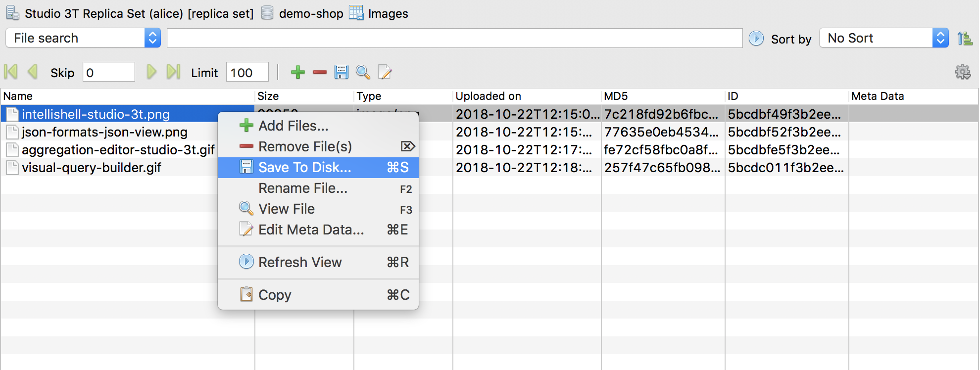Open GridFS settings via the gear icon
This screenshot has width=980, height=370.
pyautogui.click(x=963, y=71)
